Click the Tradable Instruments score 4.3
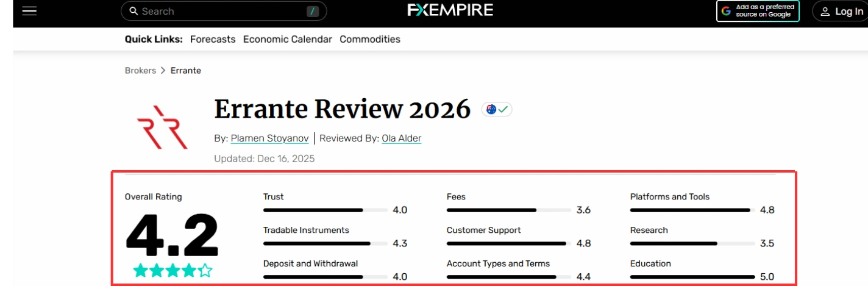The image size is (868, 286). click(x=400, y=244)
